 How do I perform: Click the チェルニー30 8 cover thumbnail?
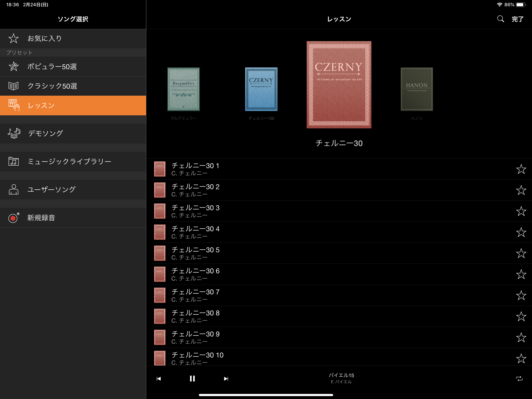click(x=160, y=316)
